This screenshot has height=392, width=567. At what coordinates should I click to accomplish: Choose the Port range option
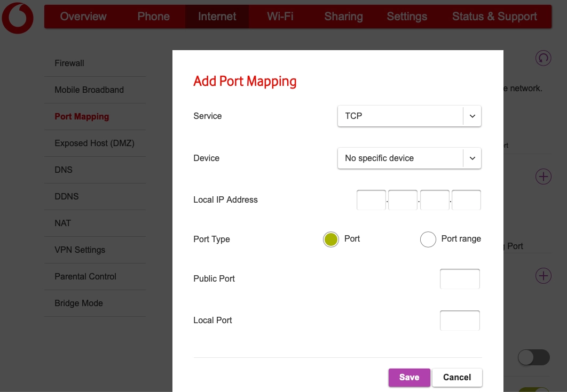pyautogui.click(x=428, y=239)
